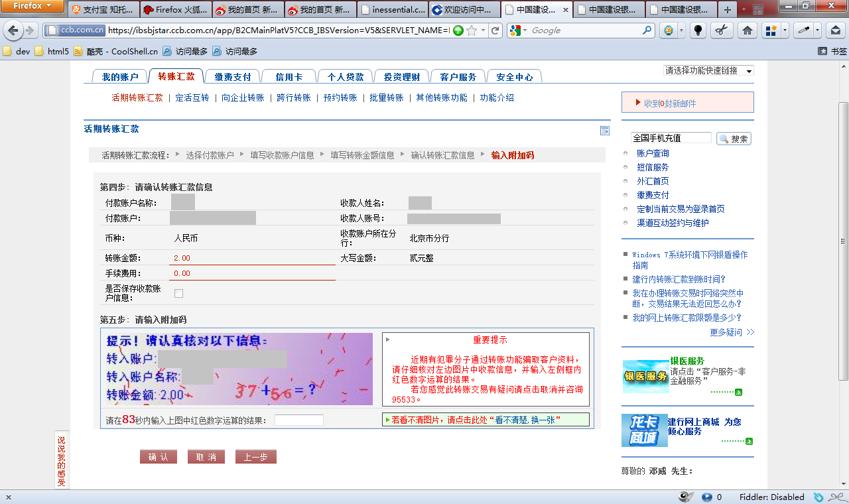
Task: Toggle 是否保存收款账户信息 checkbox
Action: 178,293
